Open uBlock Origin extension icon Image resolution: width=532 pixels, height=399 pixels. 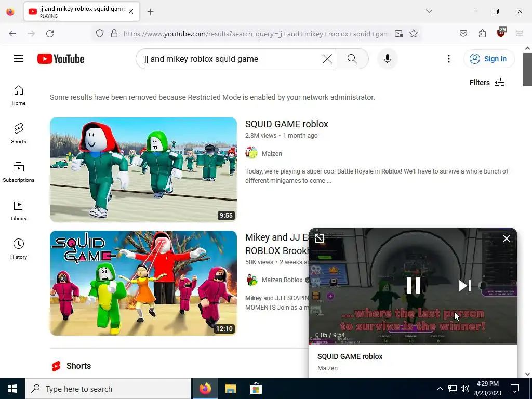pyautogui.click(x=501, y=33)
